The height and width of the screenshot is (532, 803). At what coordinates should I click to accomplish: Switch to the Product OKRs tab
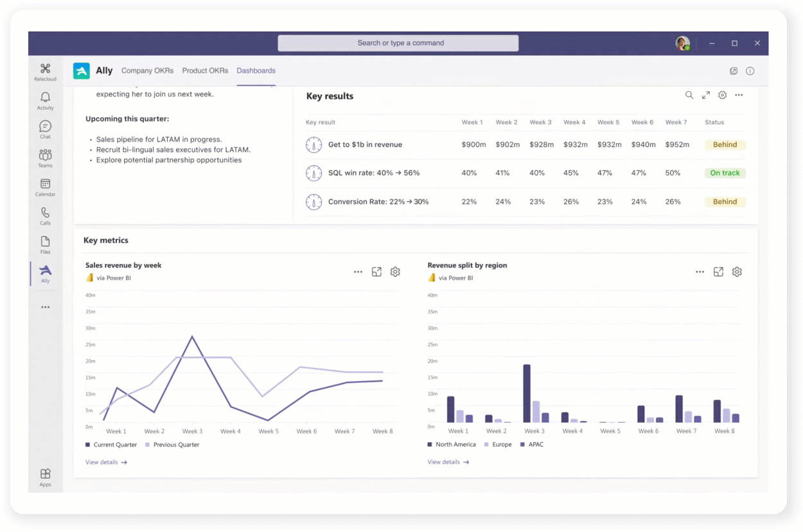coord(205,71)
